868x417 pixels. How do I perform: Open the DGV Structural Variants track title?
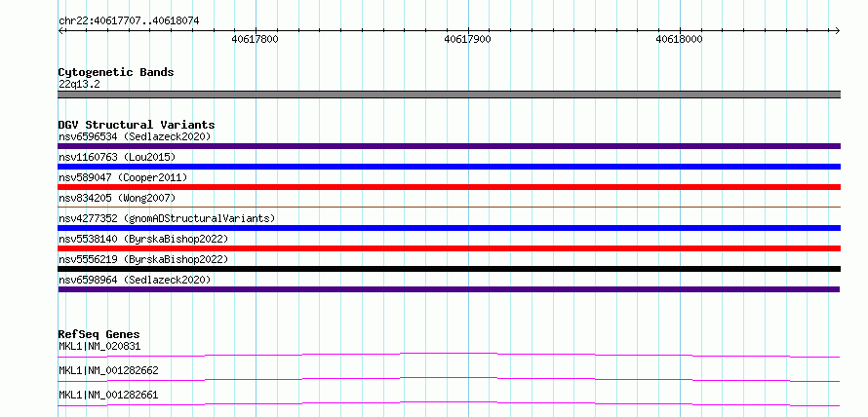[137, 125]
